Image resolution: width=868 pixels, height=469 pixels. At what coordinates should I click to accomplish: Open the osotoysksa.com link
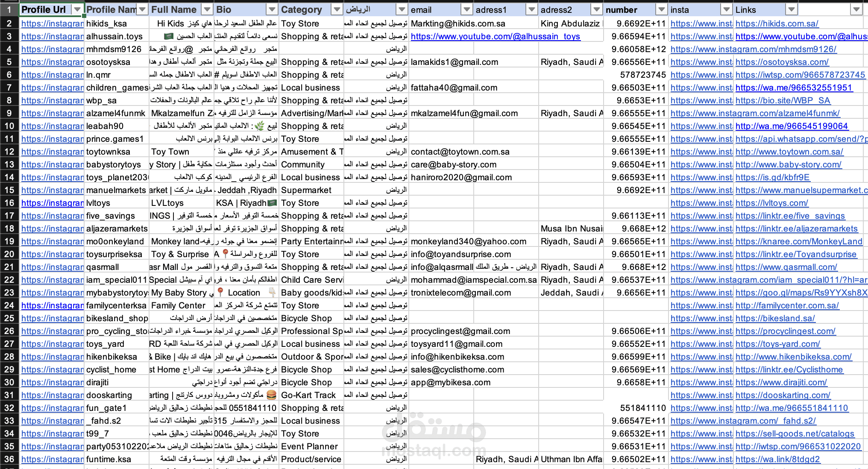782,62
